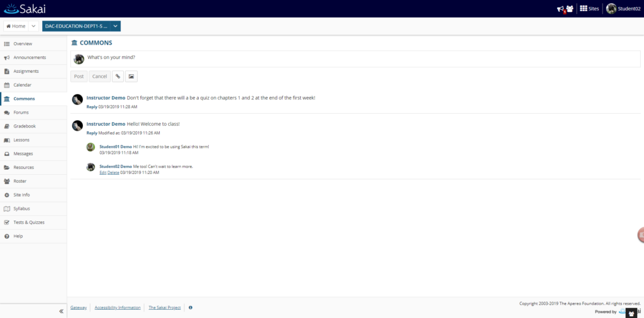Open the Sites grid icon
The height and width of the screenshot is (318, 644).
(x=583, y=9)
